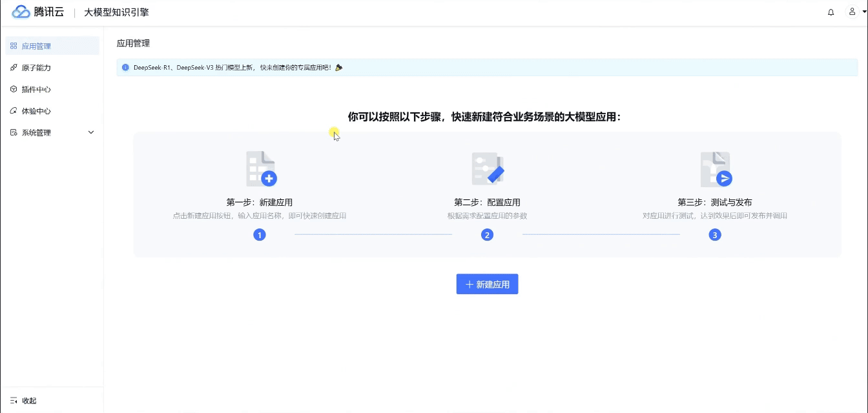Open the notification bell
The image size is (868, 413).
[x=831, y=12]
